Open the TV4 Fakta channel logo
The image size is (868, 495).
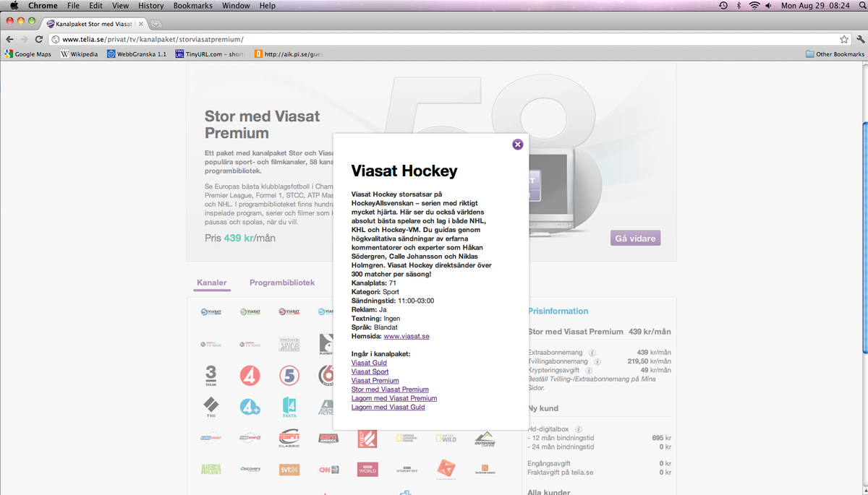(289, 407)
